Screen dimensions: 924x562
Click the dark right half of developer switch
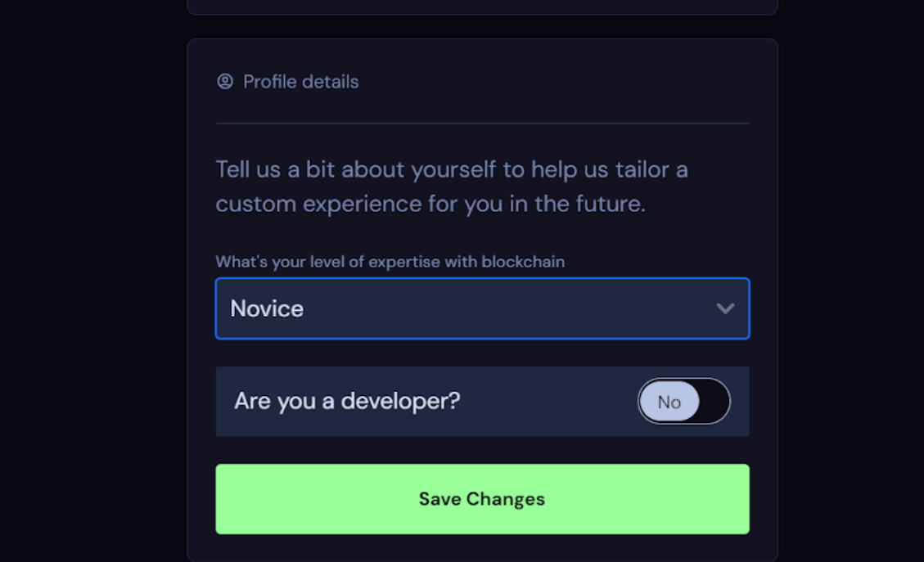point(714,401)
